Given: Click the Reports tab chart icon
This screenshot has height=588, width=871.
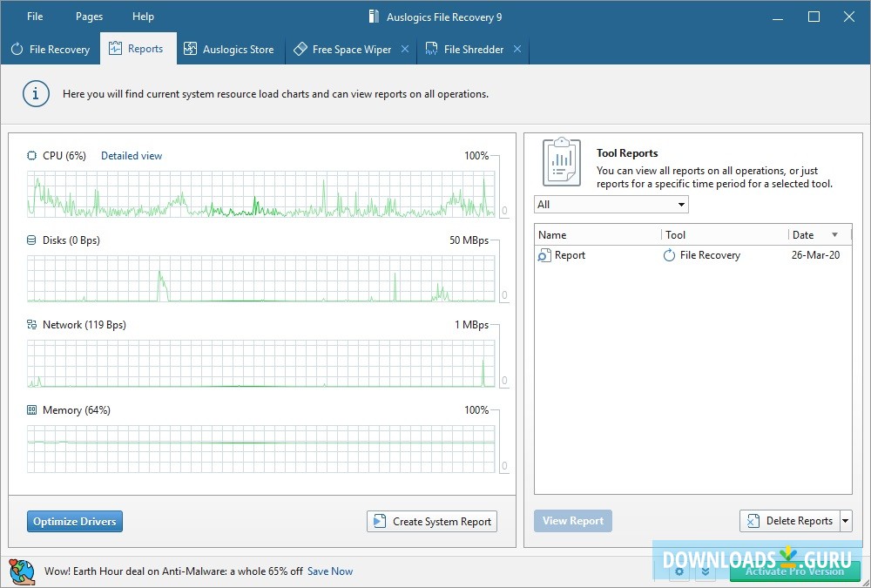Looking at the screenshot, I should pos(115,49).
